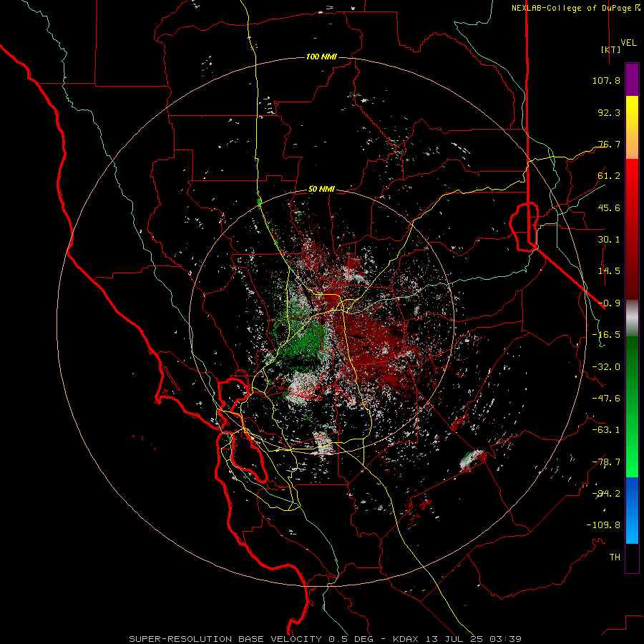Click the -47.6 velocity scale value
The width and height of the screenshot is (644, 644).
[606, 399]
